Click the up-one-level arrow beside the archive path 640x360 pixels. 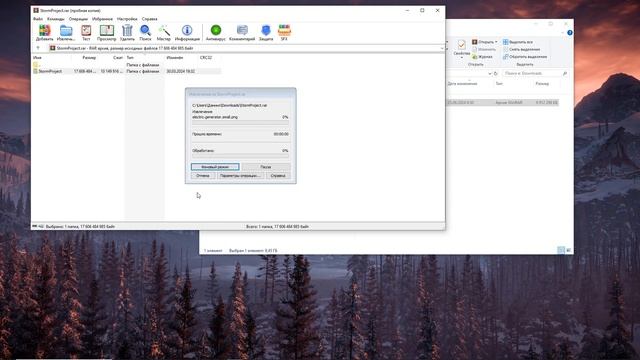(x=38, y=48)
